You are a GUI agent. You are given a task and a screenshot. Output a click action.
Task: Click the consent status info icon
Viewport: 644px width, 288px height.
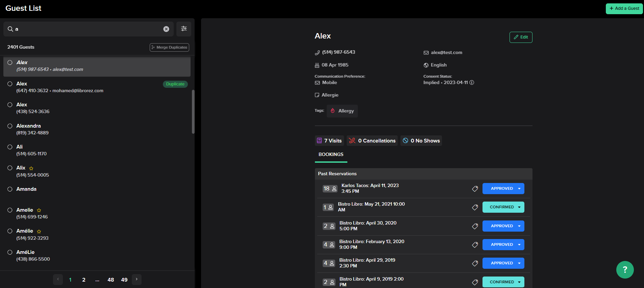[472, 83]
